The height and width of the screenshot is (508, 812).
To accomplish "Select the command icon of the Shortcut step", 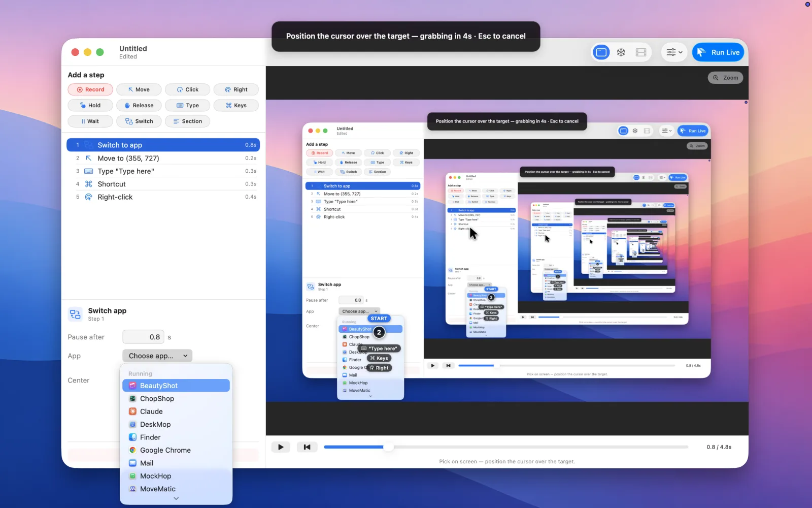I will click(x=88, y=184).
